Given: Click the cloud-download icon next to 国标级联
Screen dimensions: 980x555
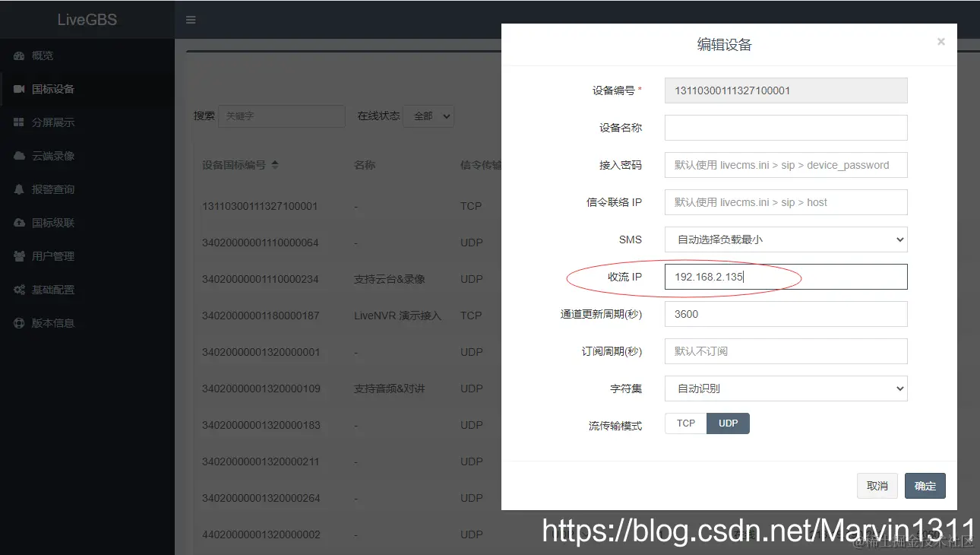Looking at the screenshot, I should point(19,223).
